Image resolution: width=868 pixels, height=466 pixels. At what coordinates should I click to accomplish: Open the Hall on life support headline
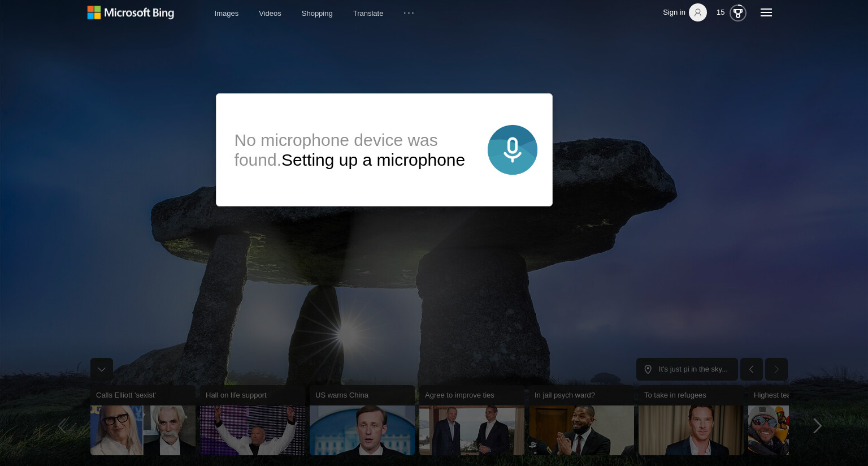click(x=236, y=395)
